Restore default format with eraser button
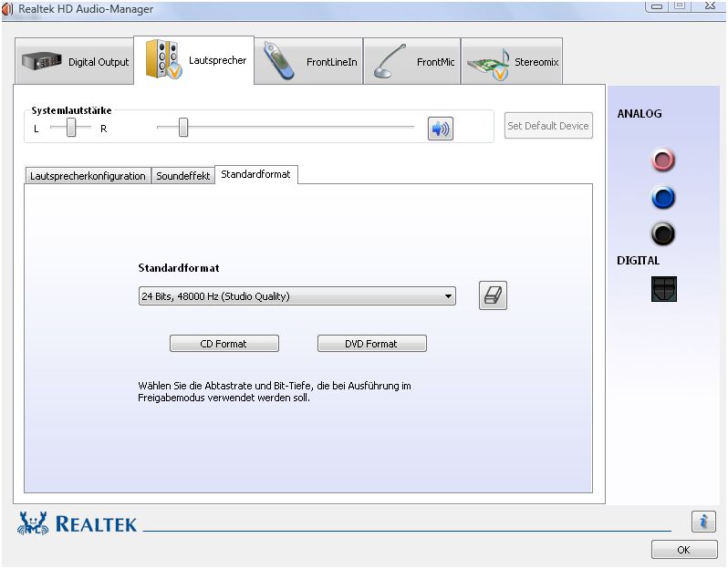728x569 pixels. [493, 295]
